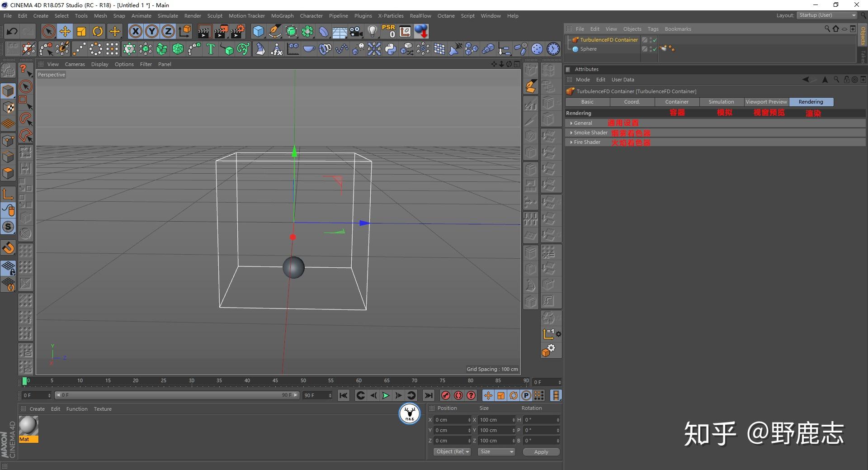
Task: Select the Move tool in top toolbar
Action: tap(65, 31)
